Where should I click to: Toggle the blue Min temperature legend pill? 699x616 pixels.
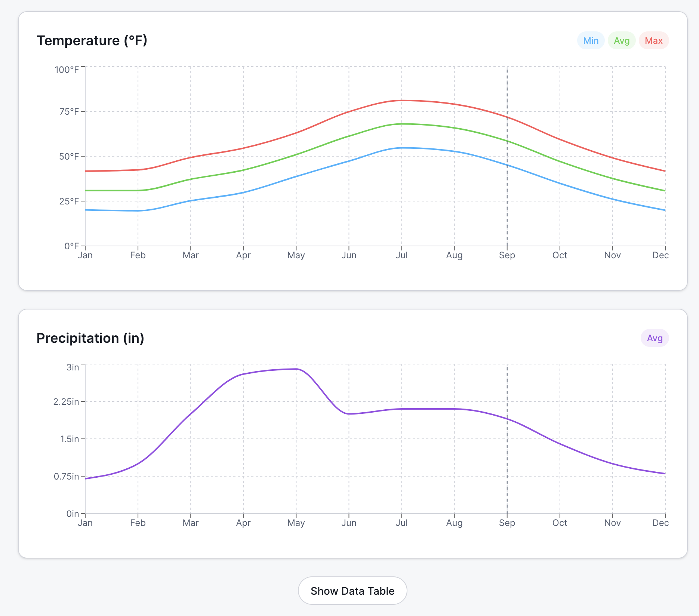591,41
